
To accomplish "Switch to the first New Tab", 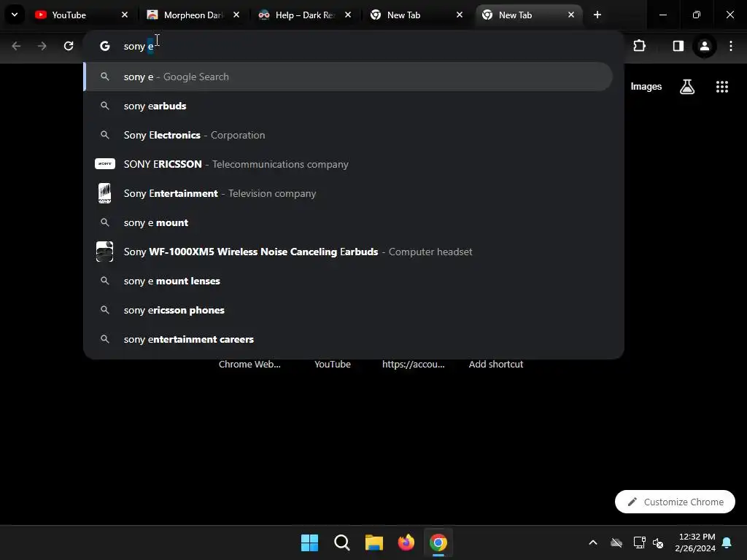I will pos(415,15).
